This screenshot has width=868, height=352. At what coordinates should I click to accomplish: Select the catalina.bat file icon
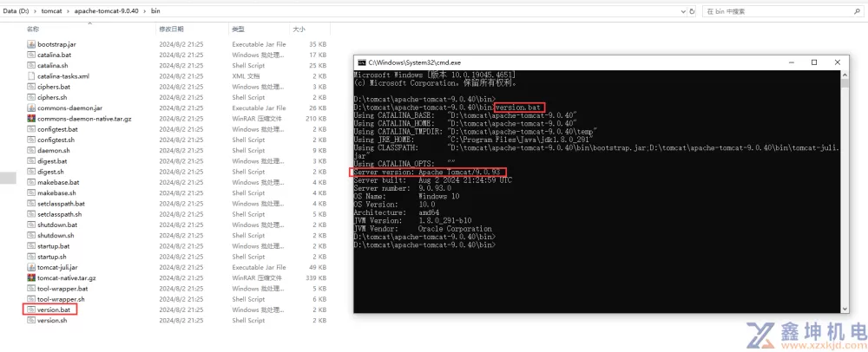(x=31, y=55)
